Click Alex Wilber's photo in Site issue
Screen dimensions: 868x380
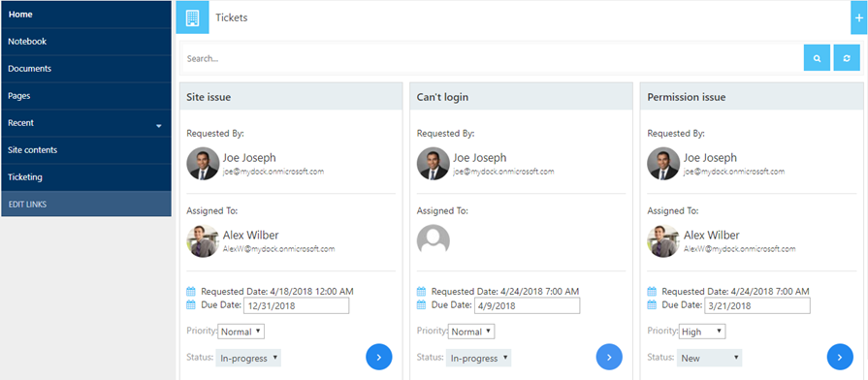[203, 240]
